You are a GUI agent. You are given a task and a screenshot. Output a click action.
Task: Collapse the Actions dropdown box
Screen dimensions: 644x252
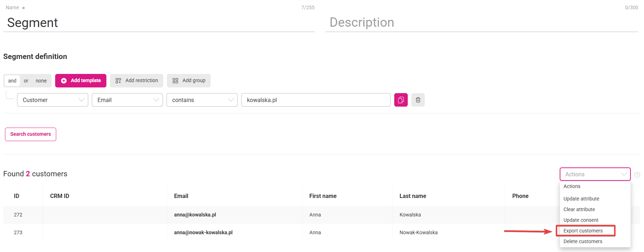[x=595, y=174]
